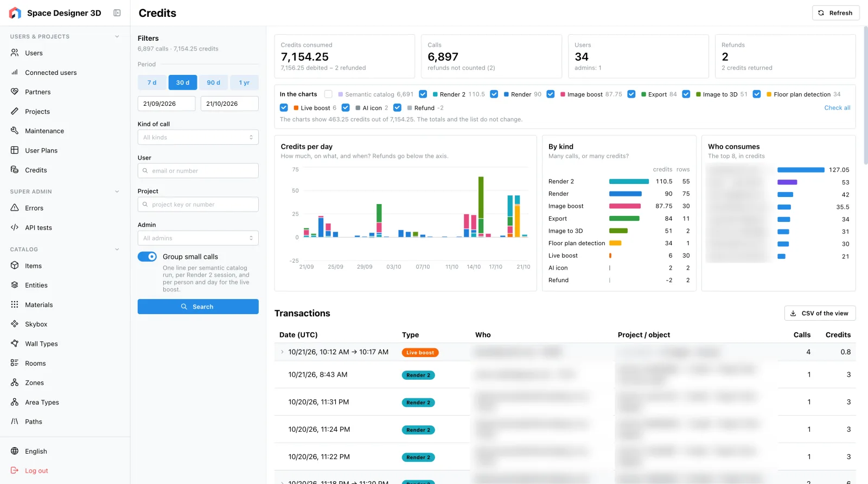
Task: Open Maintenance via its wrench icon
Action: (x=15, y=131)
